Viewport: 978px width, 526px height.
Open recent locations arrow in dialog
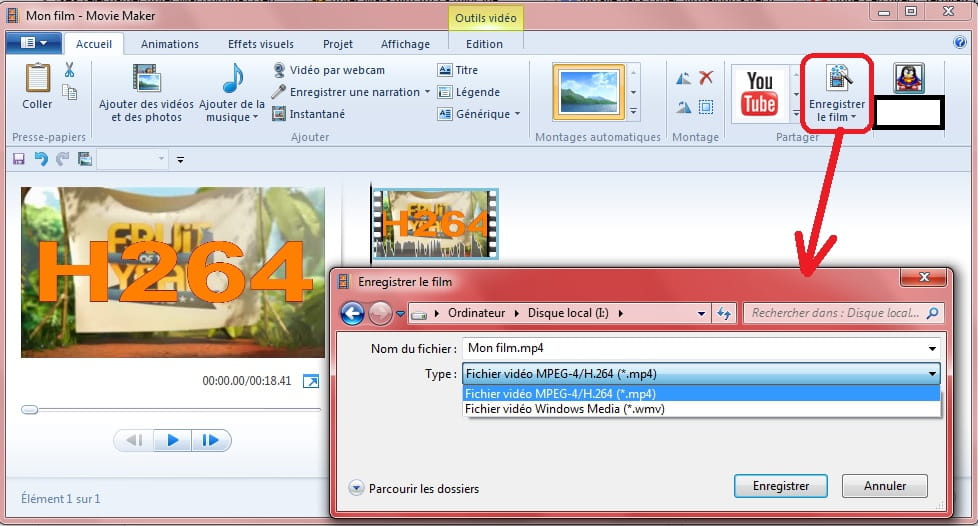point(400,314)
